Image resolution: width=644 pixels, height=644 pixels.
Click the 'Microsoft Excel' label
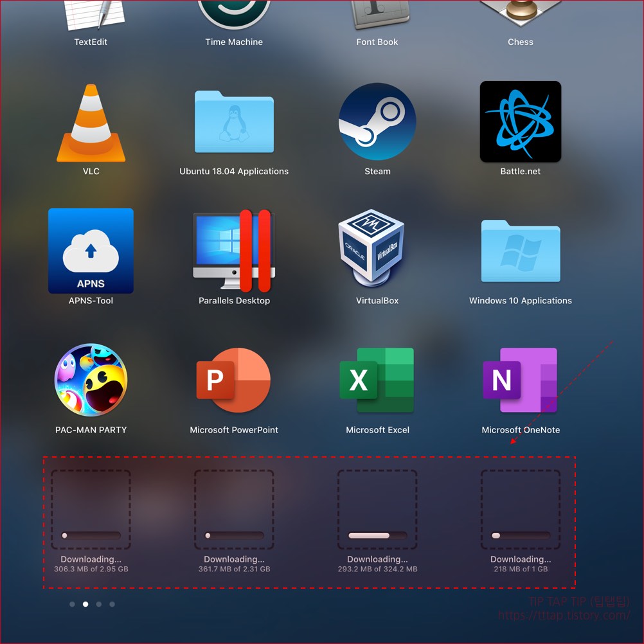[377, 430]
